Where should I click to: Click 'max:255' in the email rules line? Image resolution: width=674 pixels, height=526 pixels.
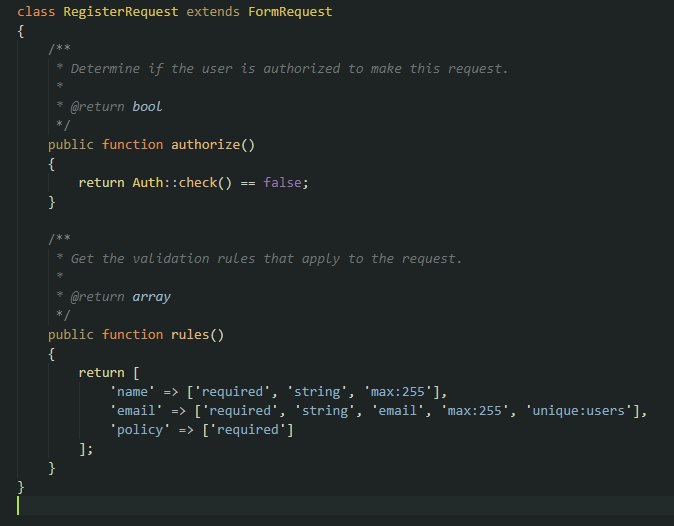475,411
